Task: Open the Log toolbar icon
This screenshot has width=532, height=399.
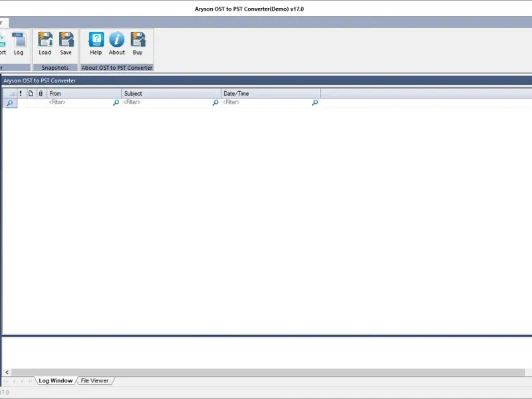Action: click(19, 43)
